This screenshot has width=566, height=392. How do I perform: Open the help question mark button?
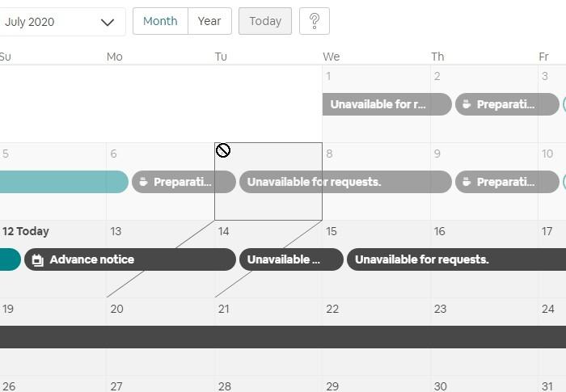pyautogui.click(x=315, y=22)
